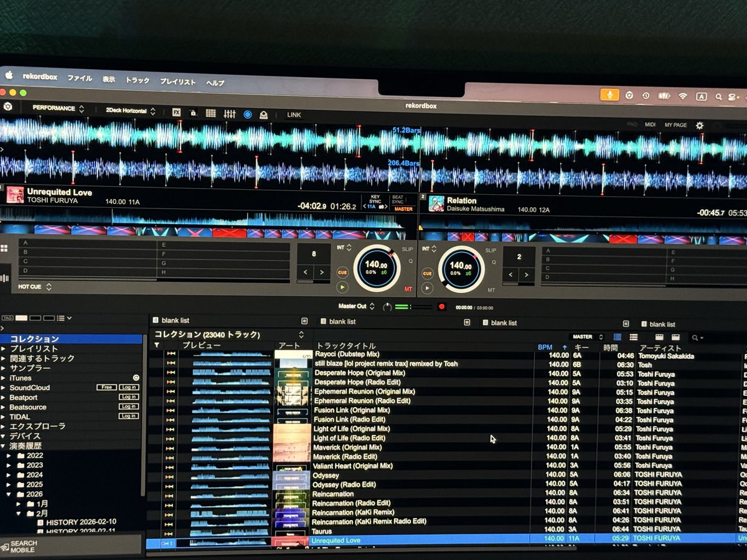Click the CUE button on deck 1
The height and width of the screenshot is (560, 747).
point(342,272)
